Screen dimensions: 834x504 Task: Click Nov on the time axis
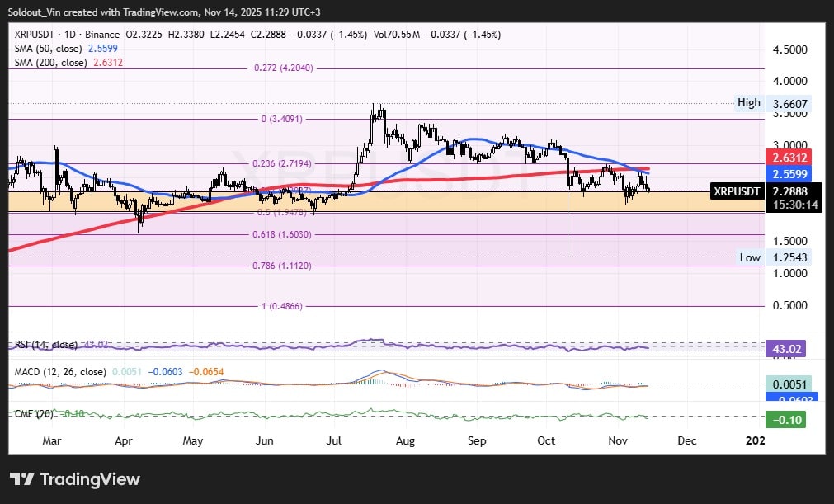[x=617, y=440]
